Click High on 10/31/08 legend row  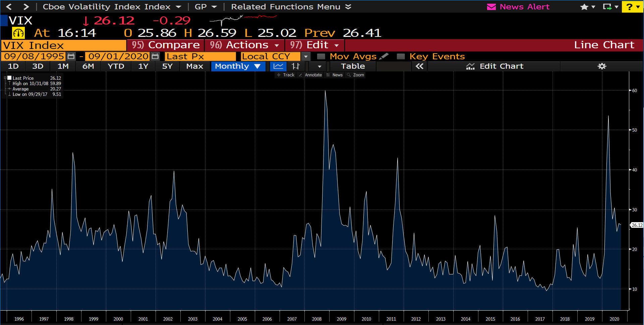tap(35, 83)
